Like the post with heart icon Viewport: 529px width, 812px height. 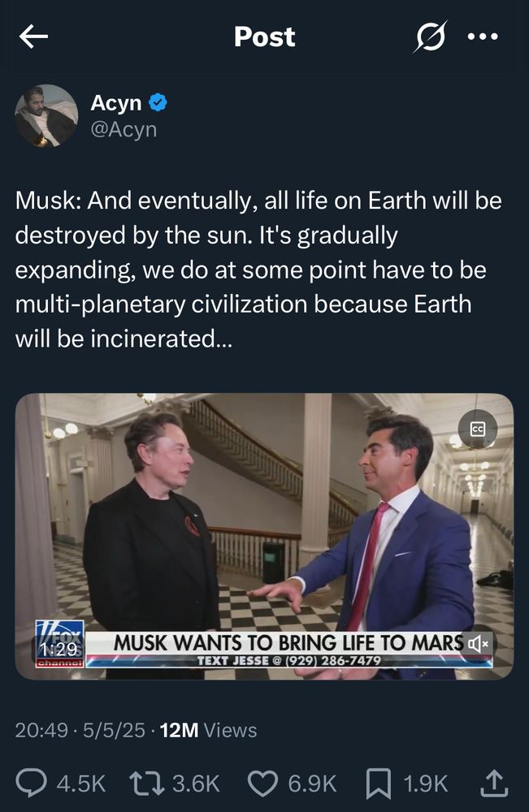click(262, 783)
